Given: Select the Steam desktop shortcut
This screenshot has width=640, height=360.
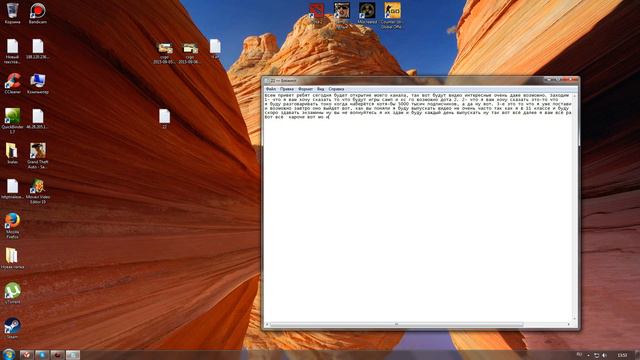Looking at the screenshot, I should [x=12, y=329].
